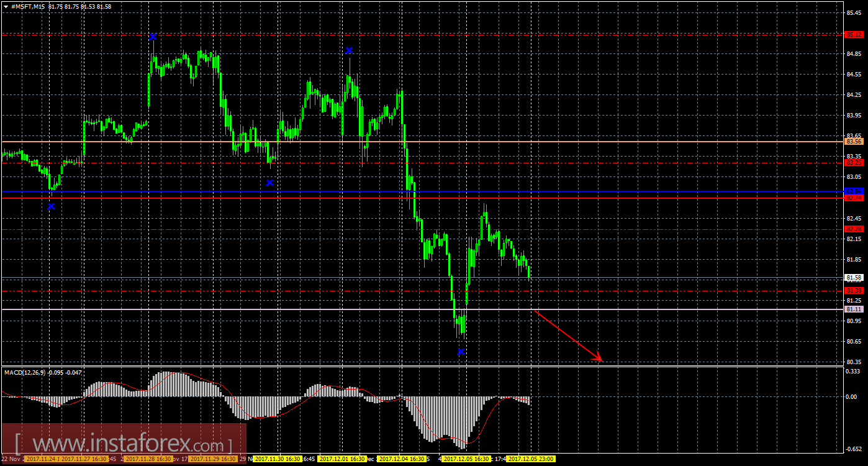Click the 83.95 price scale value

pos(854,115)
